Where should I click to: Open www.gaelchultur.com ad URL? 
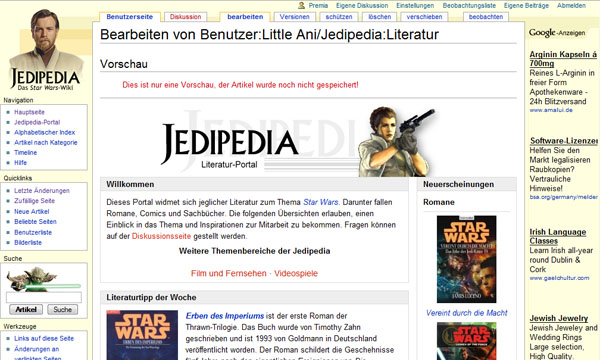tap(559, 278)
